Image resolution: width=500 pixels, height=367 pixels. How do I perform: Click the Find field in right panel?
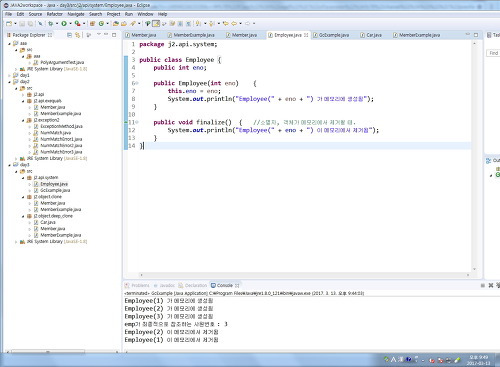click(x=493, y=53)
